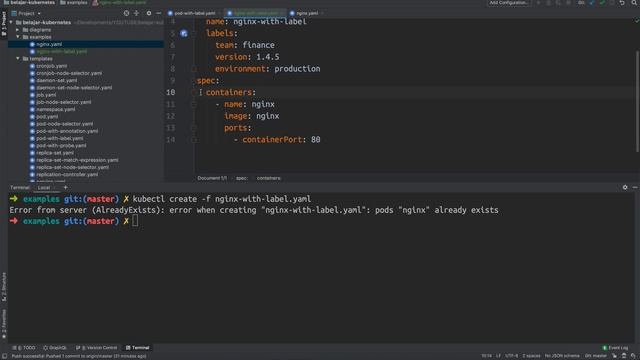Click the green inspection checkmark in editor corner

[636, 20]
